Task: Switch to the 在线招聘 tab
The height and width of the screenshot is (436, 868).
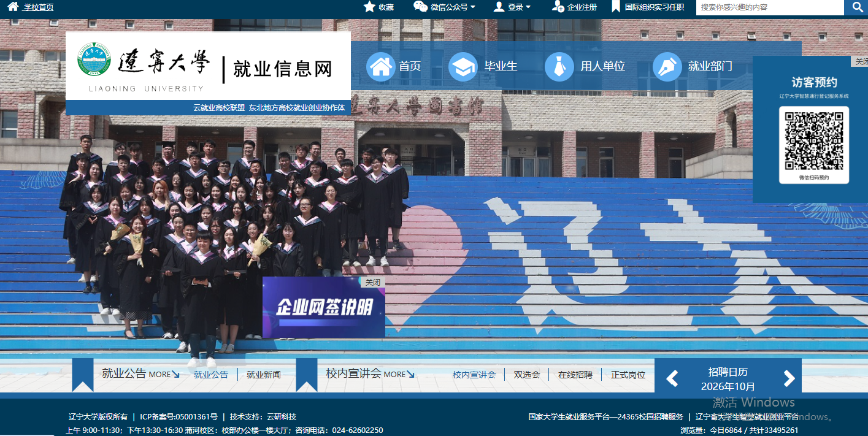Action: (575, 375)
